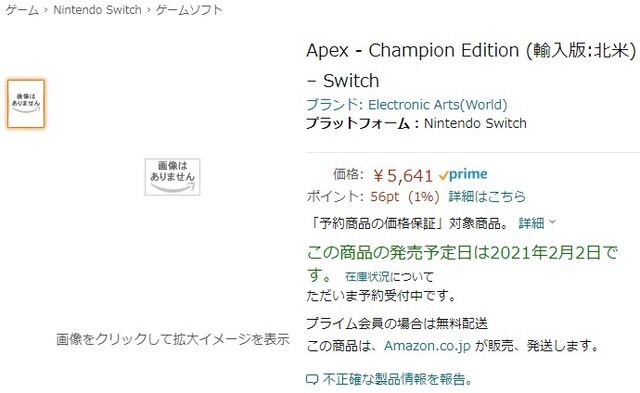Viewport: 640px width, 393px height.
Task: Click the ￥5,641 price text
Action: coord(402,176)
